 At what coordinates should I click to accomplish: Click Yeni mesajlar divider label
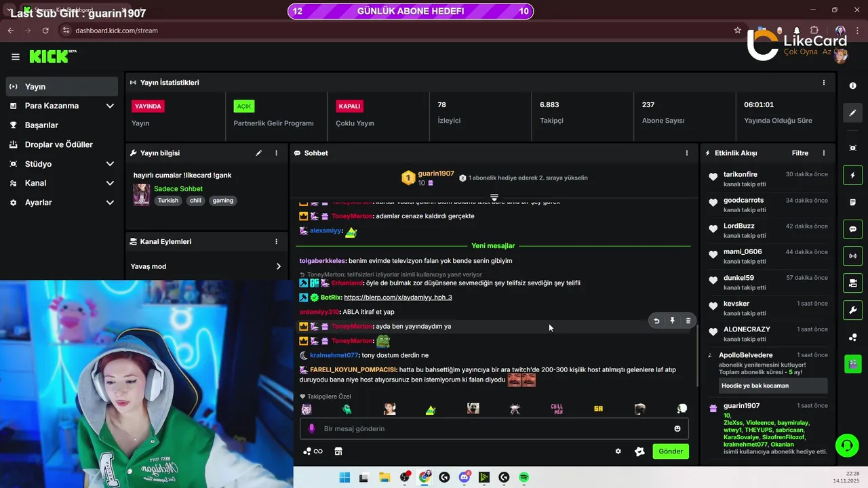point(493,246)
